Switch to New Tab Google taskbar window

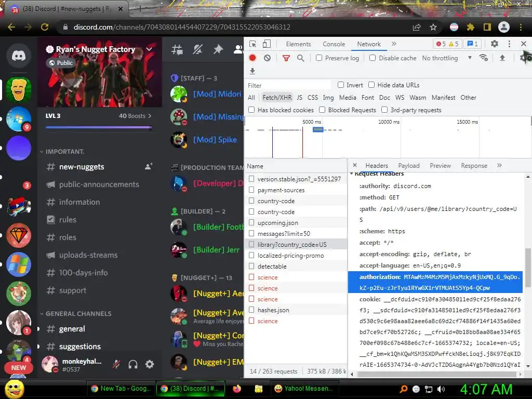pos(122,389)
